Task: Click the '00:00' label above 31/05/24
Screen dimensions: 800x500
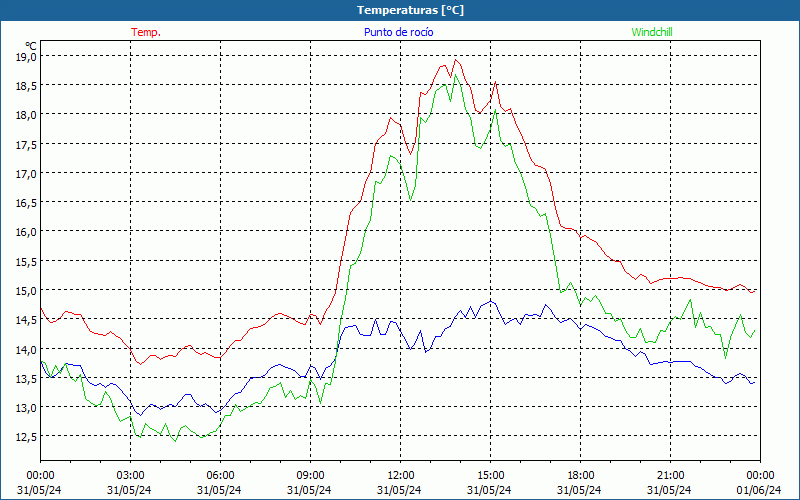Action: (x=40, y=475)
